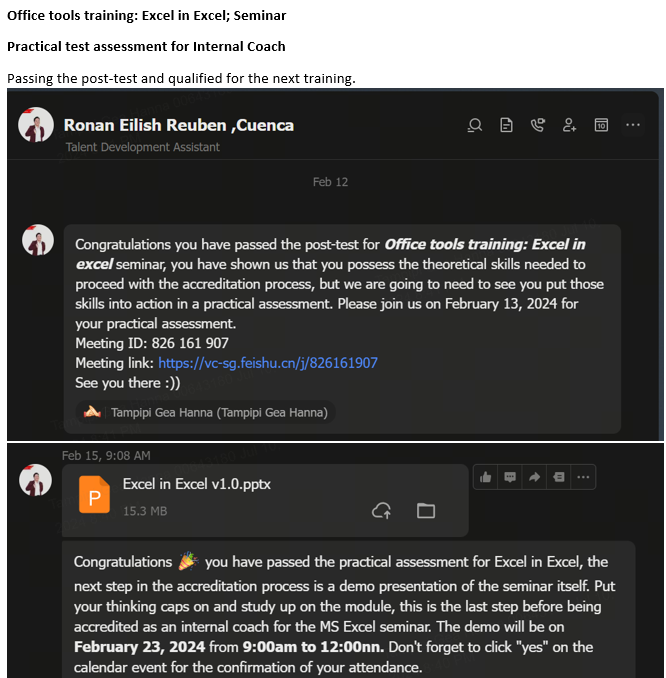This screenshot has width=666, height=678.
Task: Reply to the message using the comment icon
Action: [510, 477]
